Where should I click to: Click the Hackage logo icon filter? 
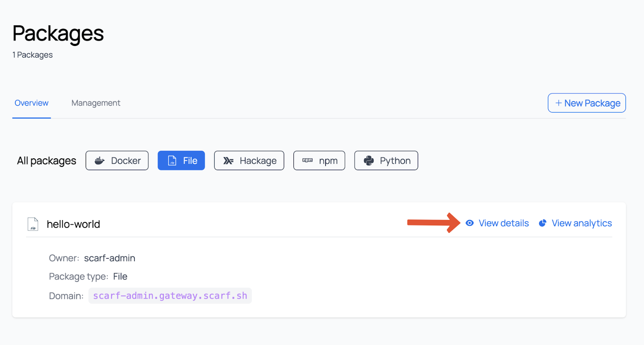228,161
